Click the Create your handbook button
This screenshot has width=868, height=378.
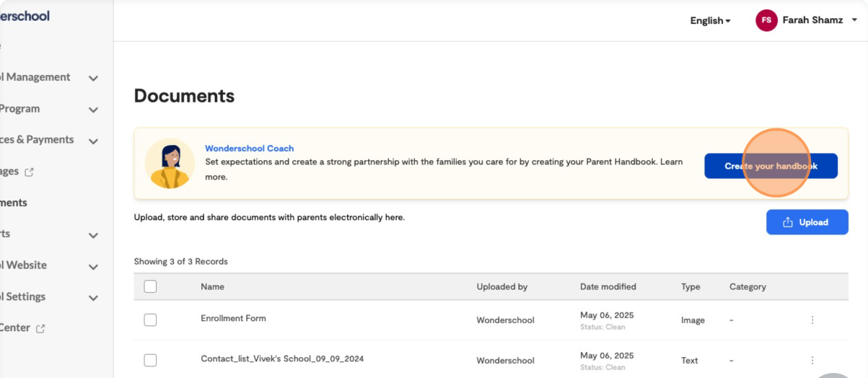[771, 166]
